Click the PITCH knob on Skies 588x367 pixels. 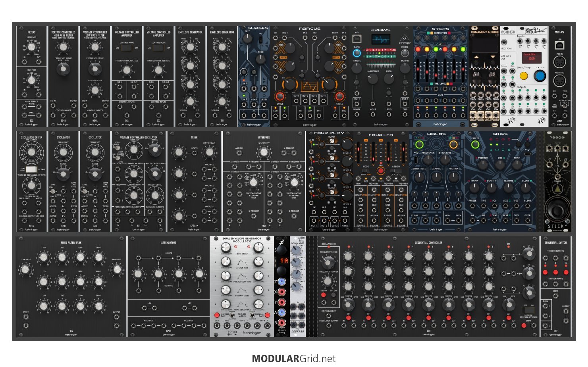point(517,165)
